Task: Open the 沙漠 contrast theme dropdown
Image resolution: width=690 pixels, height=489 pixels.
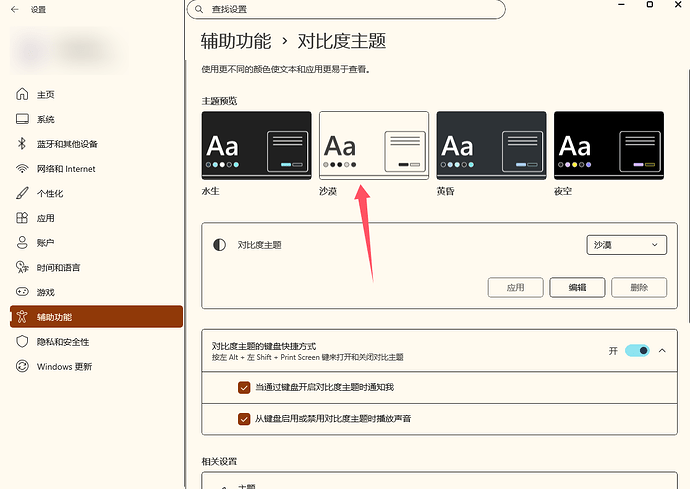Action: (x=626, y=245)
